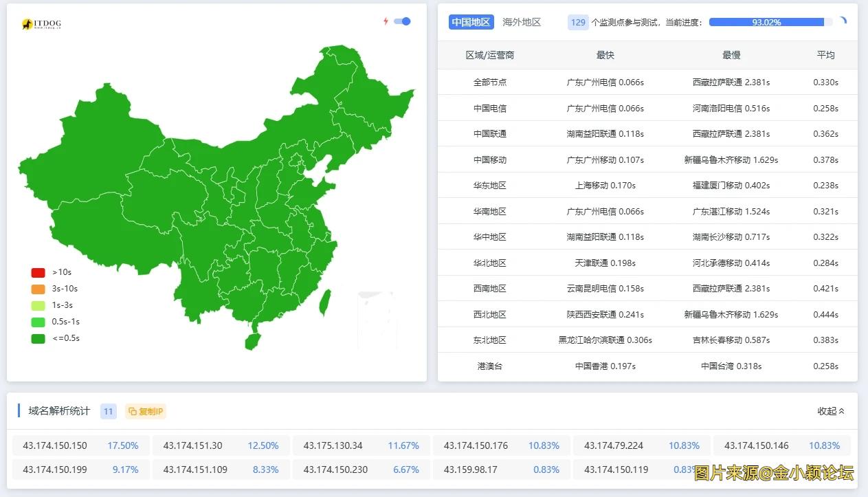The height and width of the screenshot is (497, 868).
Task: Click the orange 3s-10s legend swatch
Action: click(38, 289)
